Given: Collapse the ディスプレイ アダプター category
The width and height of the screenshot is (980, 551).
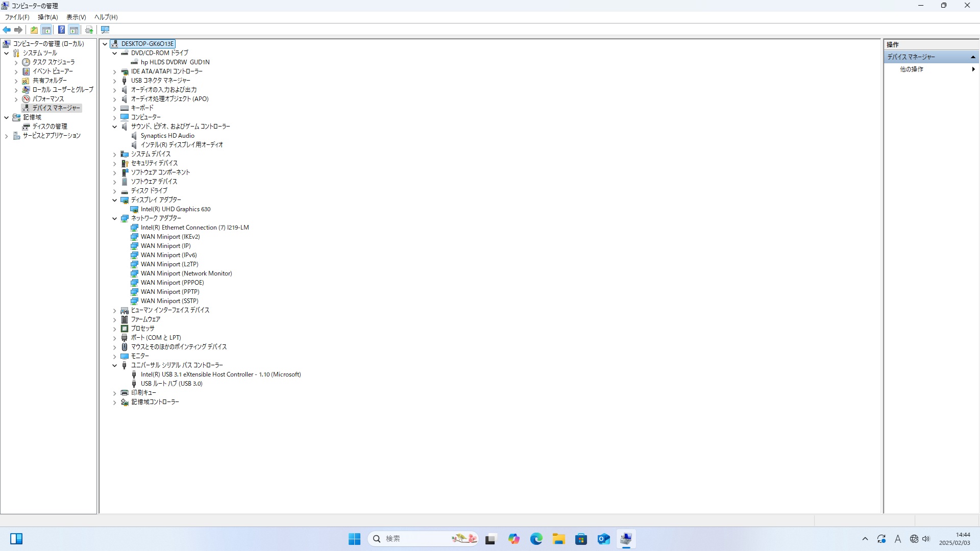Looking at the screenshot, I should (115, 200).
